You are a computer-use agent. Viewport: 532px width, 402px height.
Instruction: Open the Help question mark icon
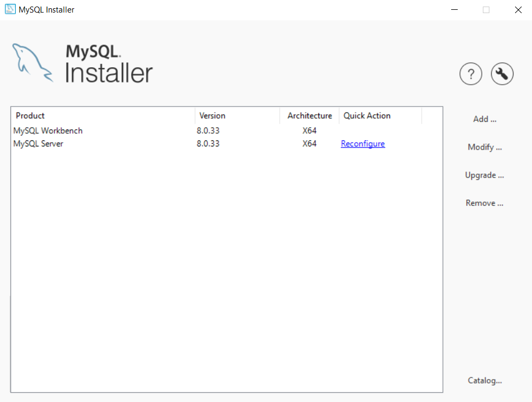(471, 74)
